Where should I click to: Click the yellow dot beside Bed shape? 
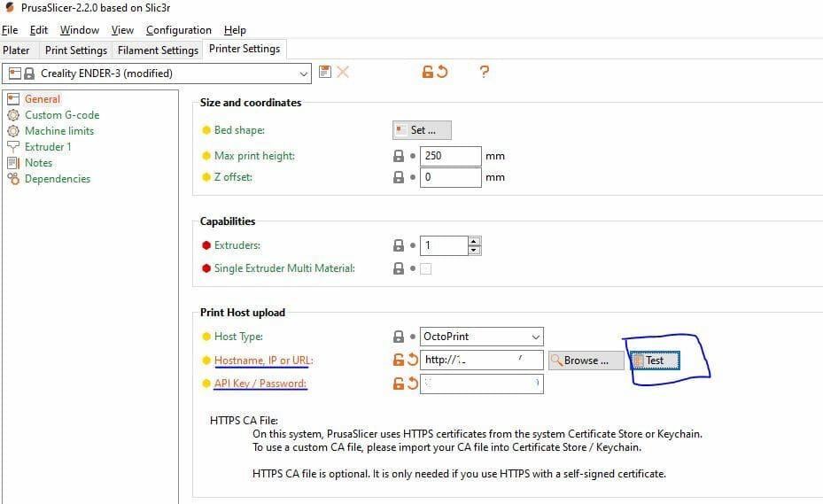click(x=206, y=130)
